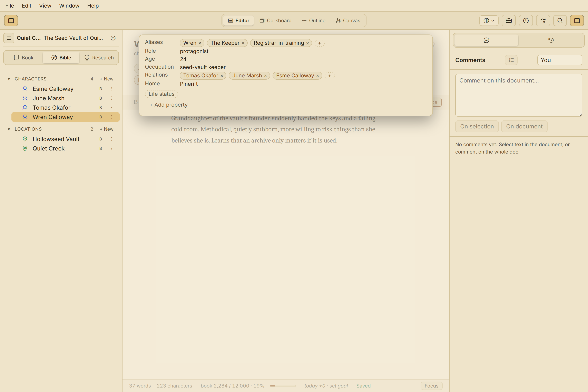This screenshot has width=588, height=392.
Task: Switch to the comments panel tab icon
Action: point(486,40)
